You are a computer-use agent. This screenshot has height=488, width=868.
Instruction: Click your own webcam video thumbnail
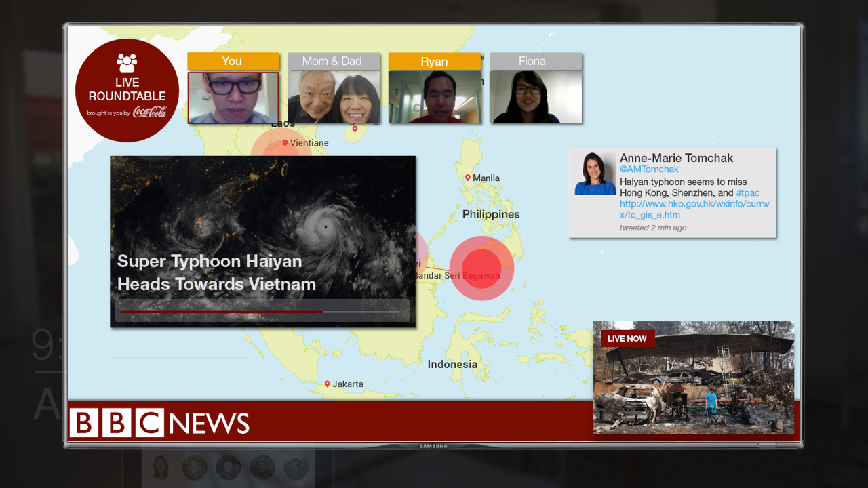pyautogui.click(x=233, y=98)
